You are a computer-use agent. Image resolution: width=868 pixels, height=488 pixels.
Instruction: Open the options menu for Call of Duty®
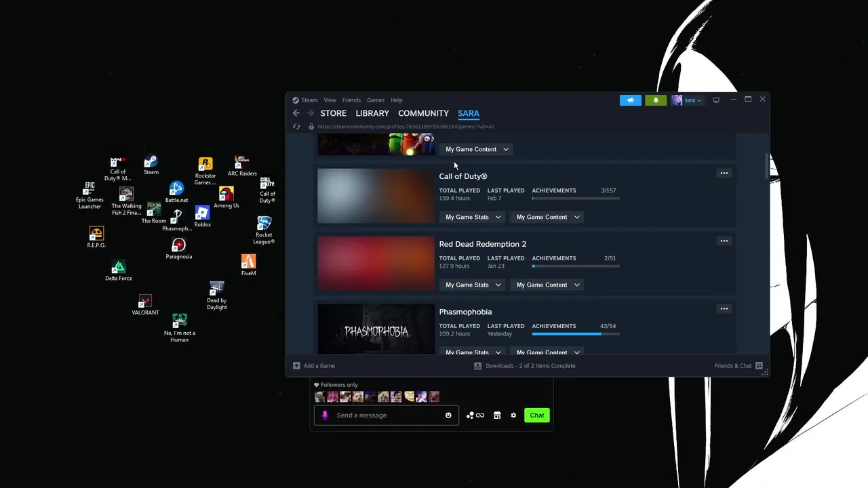click(x=724, y=174)
